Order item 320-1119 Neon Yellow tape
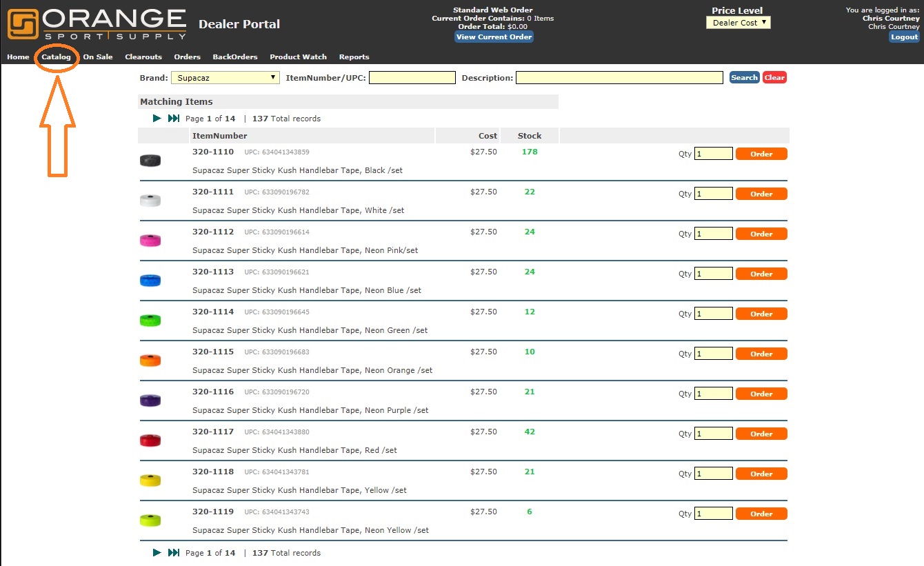This screenshot has width=924, height=566. (x=761, y=514)
